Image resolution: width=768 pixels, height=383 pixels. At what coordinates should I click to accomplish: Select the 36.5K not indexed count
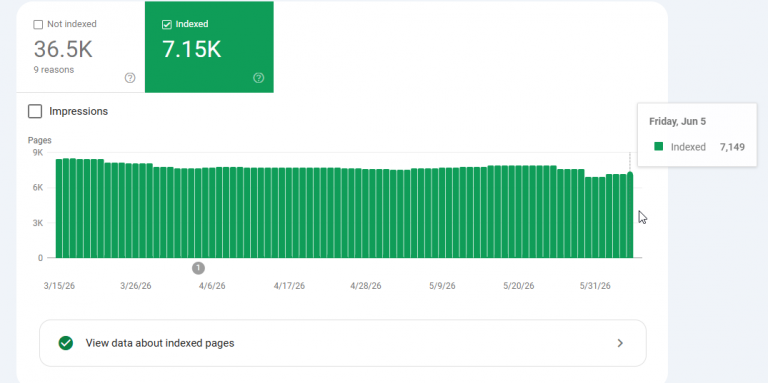[x=63, y=49]
